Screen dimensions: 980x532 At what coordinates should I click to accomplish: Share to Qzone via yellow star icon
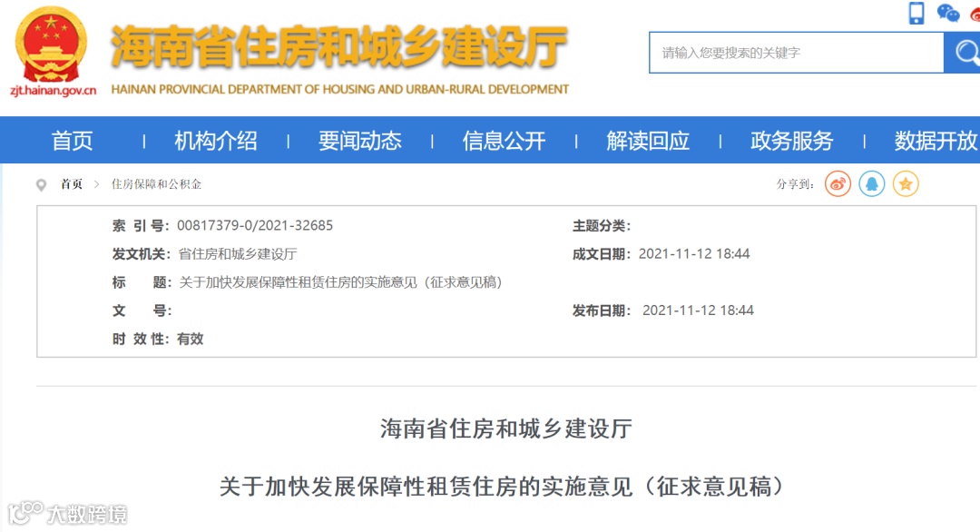(905, 183)
